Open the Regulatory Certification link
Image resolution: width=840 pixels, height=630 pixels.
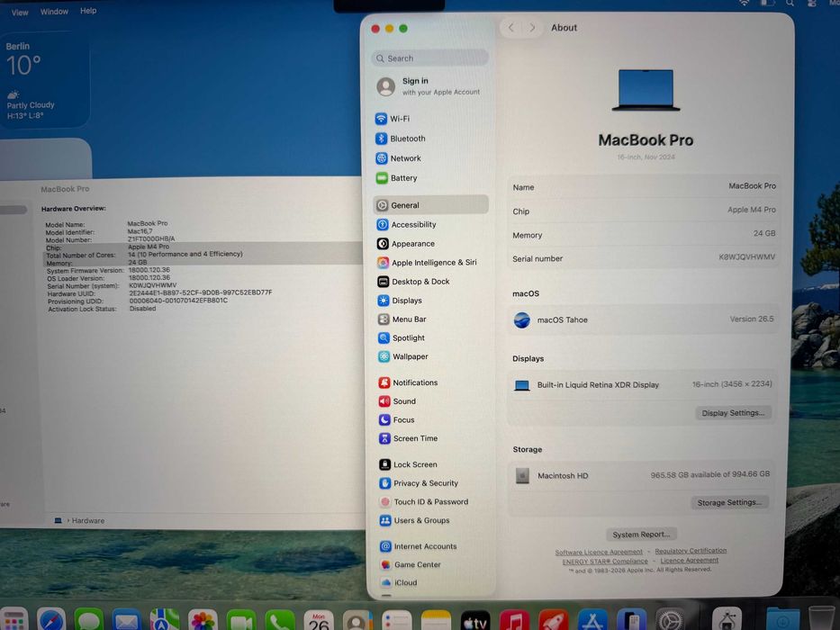[x=691, y=551]
